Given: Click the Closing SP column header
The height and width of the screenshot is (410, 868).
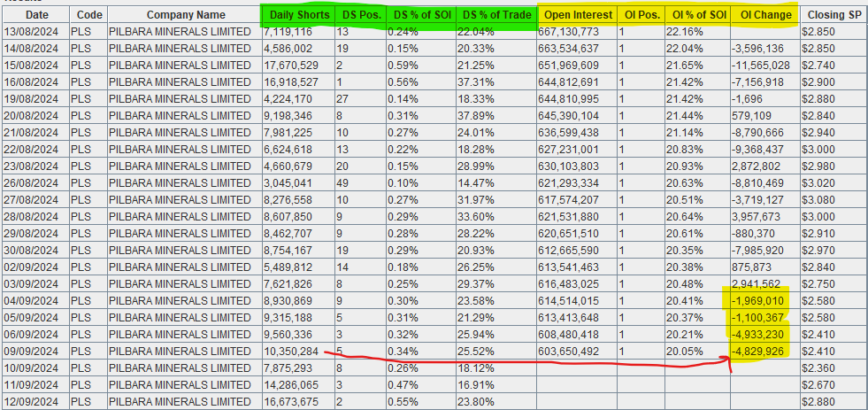Looking at the screenshot, I should click(833, 15).
